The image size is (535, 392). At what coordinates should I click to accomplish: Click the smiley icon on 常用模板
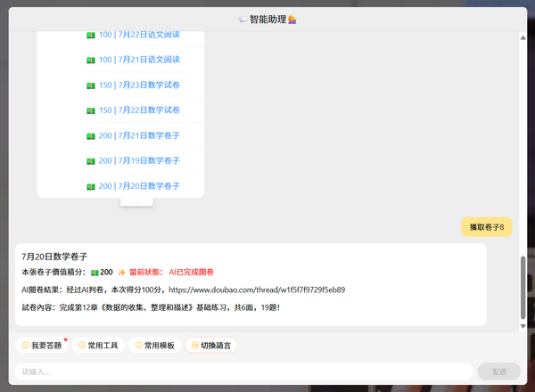(x=138, y=346)
